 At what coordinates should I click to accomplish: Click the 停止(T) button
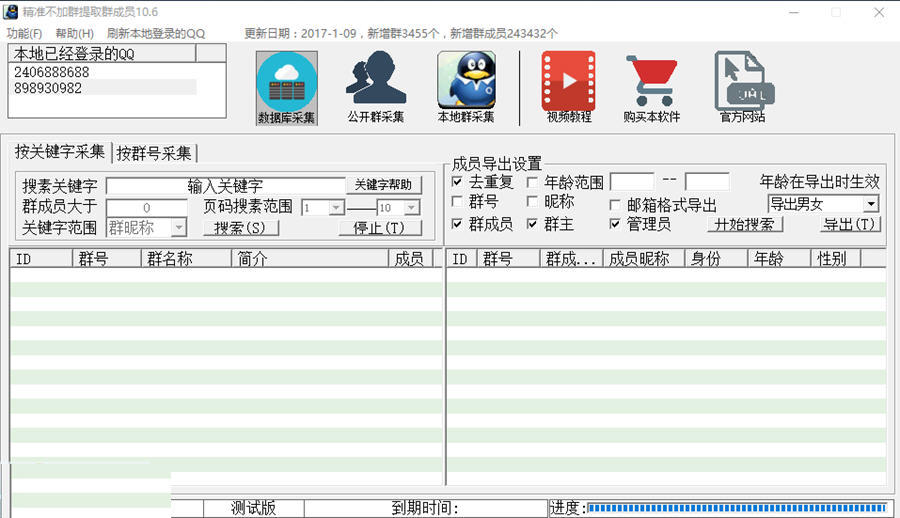click(379, 228)
